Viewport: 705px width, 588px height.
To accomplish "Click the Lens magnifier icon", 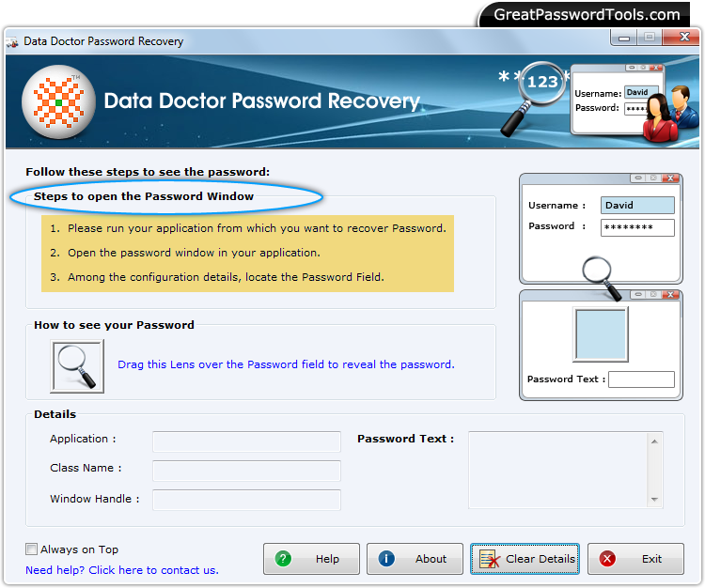I will (77, 365).
